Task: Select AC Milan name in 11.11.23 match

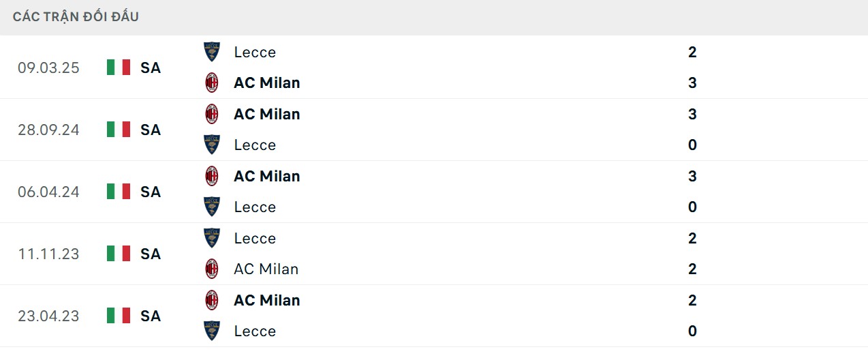Action: [266, 269]
